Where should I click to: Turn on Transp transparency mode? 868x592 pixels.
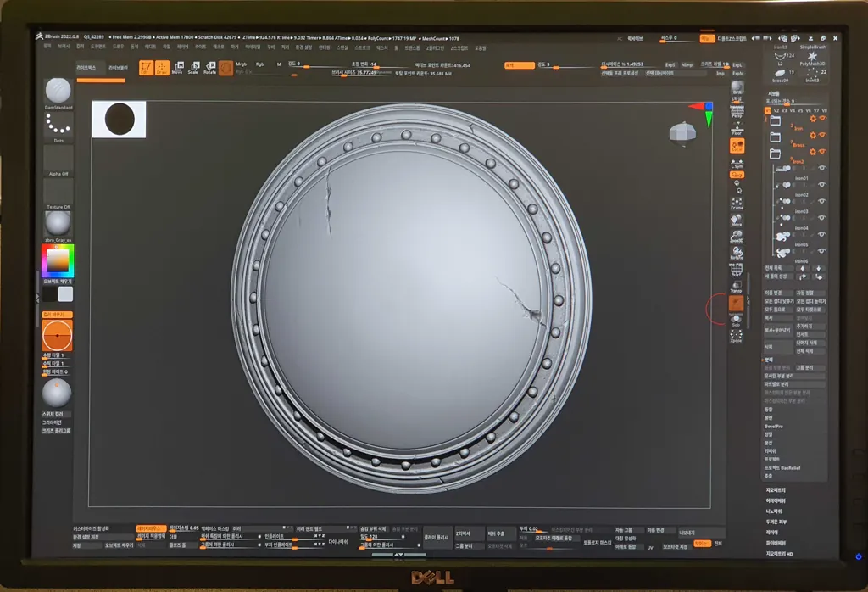pos(737,287)
